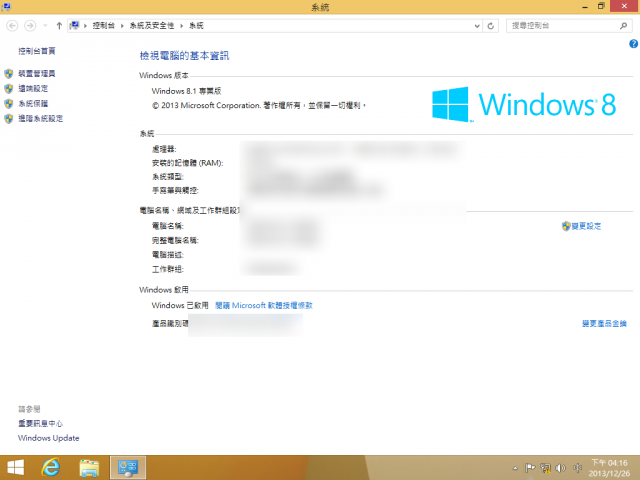Open volume speaker tray icon
Screen dimensions: 640x480
click(x=561, y=468)
